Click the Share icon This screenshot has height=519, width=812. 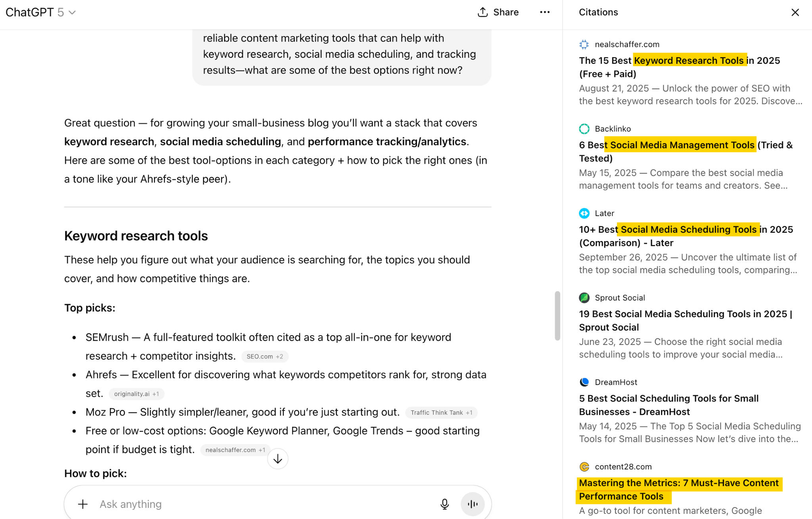tap(482, 12)
